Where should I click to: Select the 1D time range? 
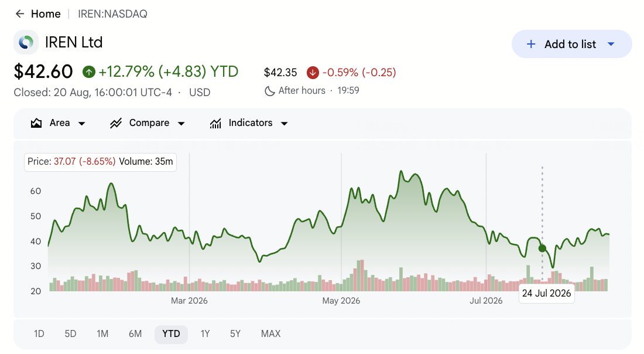(x=39, y=334)
